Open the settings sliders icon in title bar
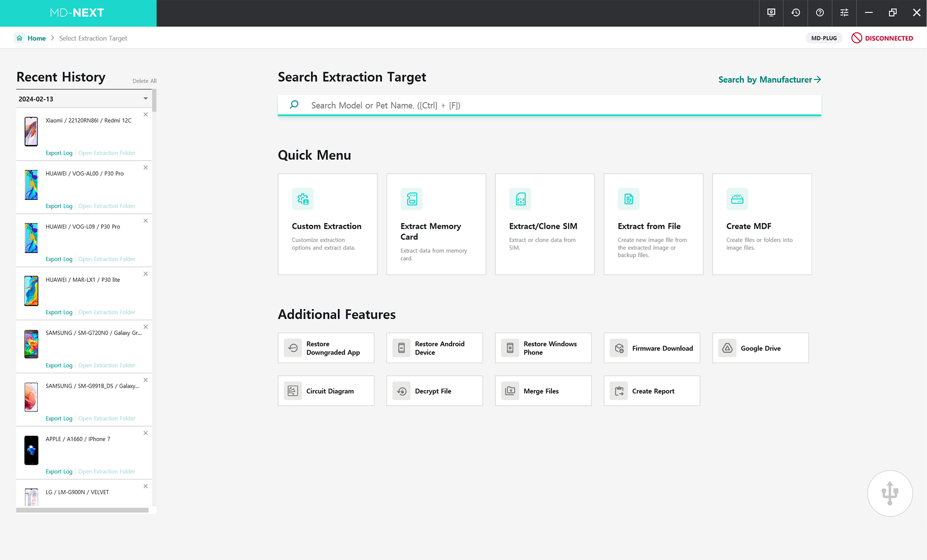This screenshot has height=560, width=927. (x=844, y=13)
